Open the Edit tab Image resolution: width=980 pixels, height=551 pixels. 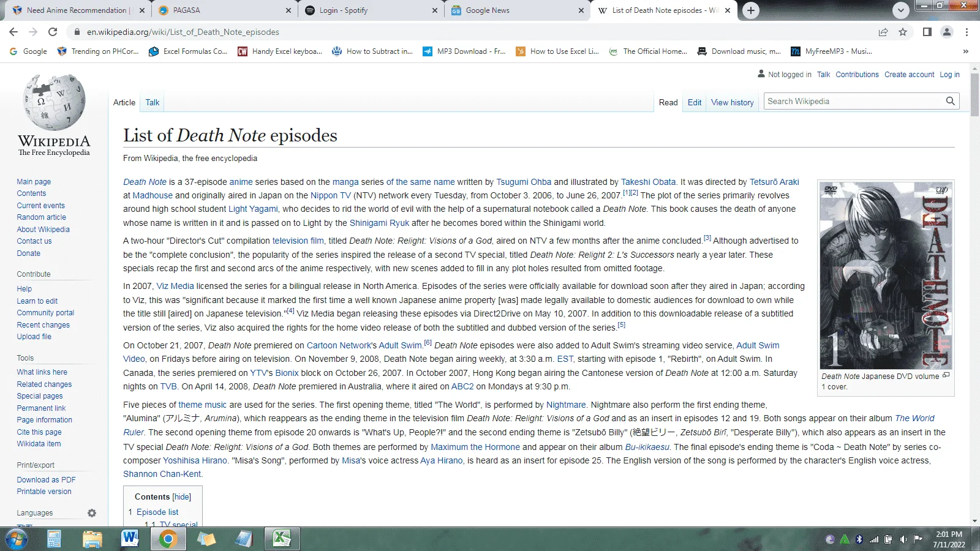695,102
